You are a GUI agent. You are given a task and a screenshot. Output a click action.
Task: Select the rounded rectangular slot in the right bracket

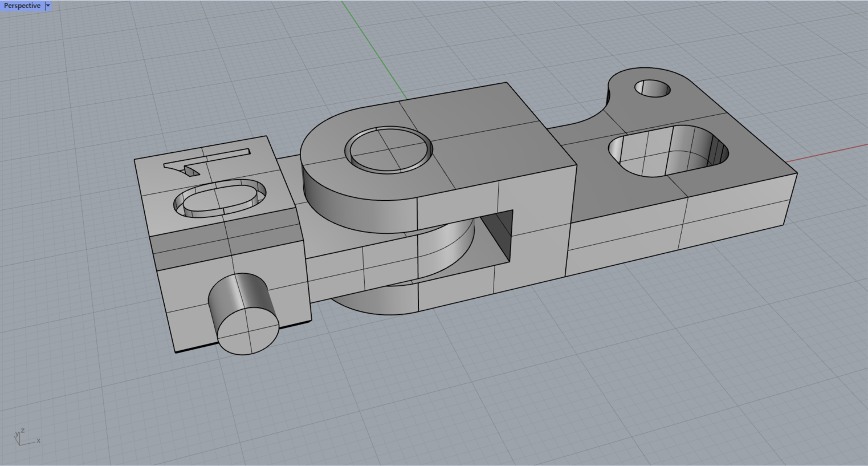click(668, 151)
